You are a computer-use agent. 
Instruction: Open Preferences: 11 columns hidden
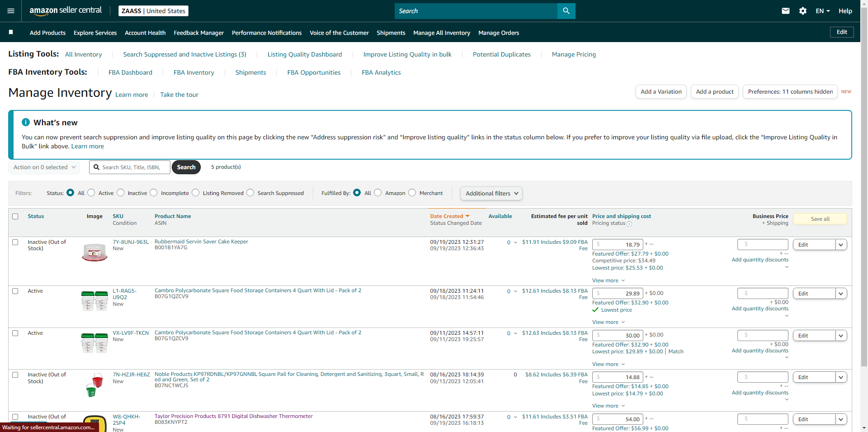click(x=790, y=92)
